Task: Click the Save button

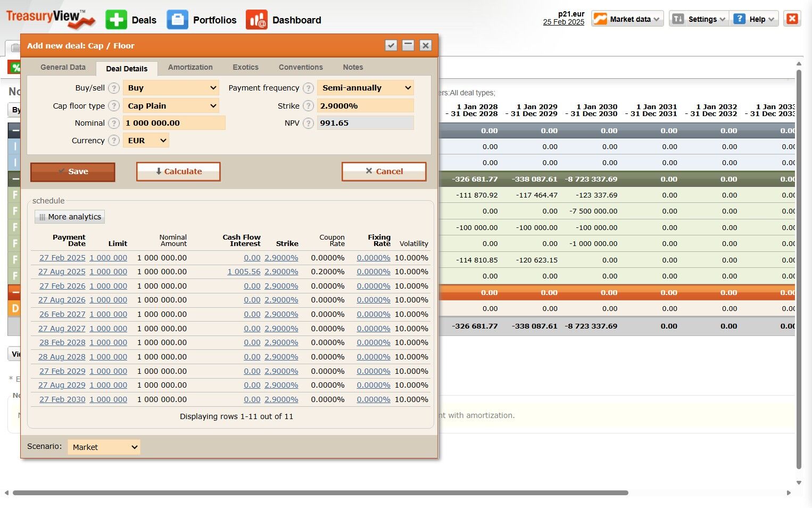Action: (x=73, y=171)
